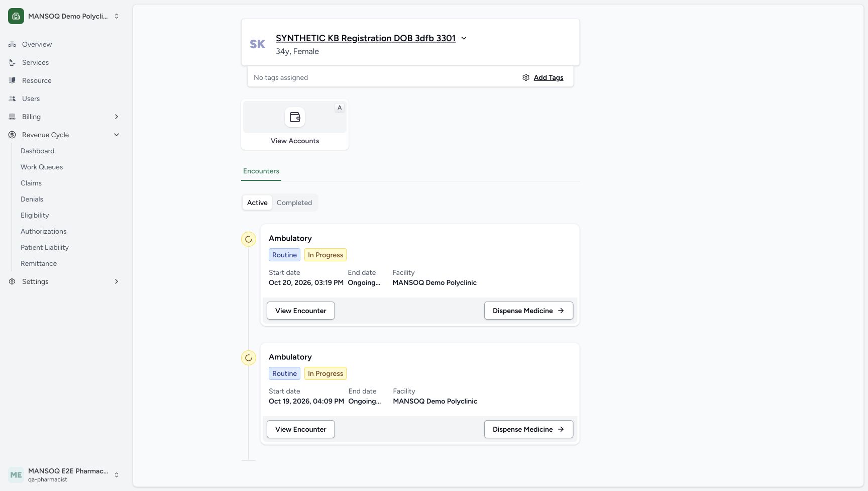
Task: Open Claims under Revenue Cycle
Action: [31, 183]
